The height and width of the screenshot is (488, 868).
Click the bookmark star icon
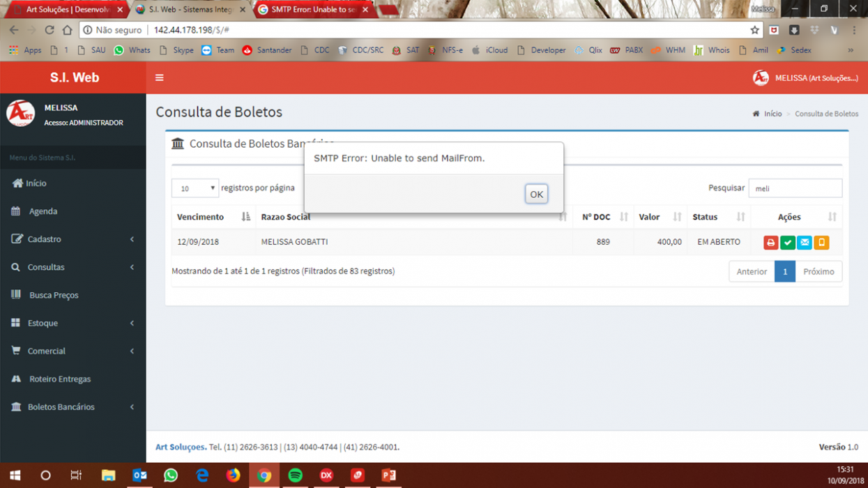[754, 30]
